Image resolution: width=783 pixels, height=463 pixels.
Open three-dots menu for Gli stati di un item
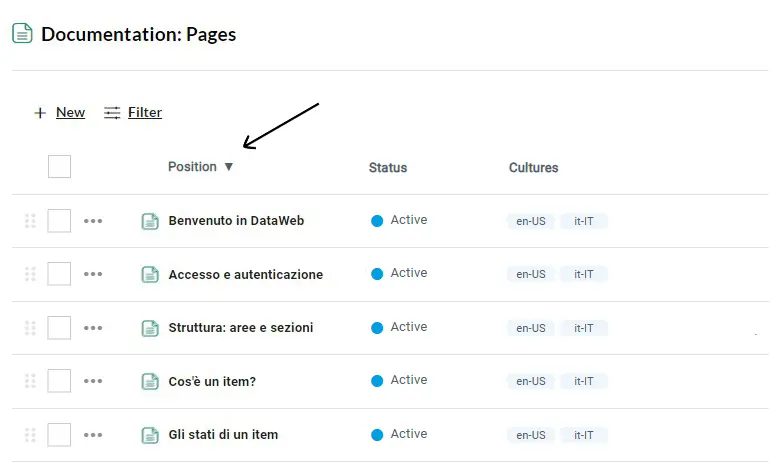coord(93,435)
